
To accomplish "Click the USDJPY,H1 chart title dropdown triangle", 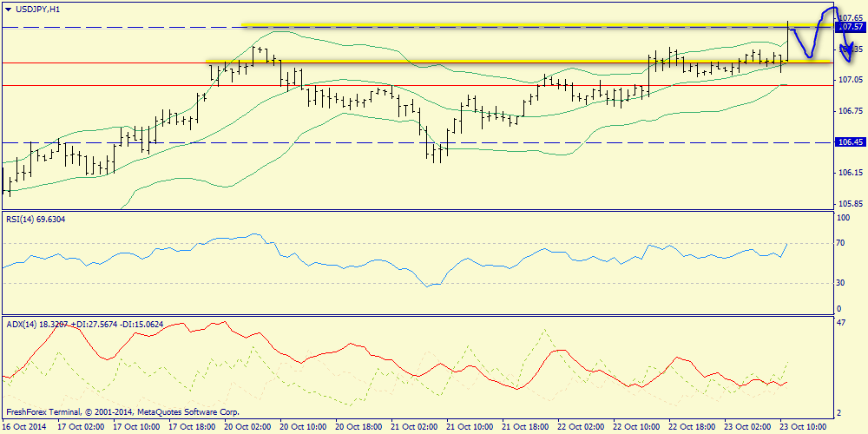I will 7,10.
